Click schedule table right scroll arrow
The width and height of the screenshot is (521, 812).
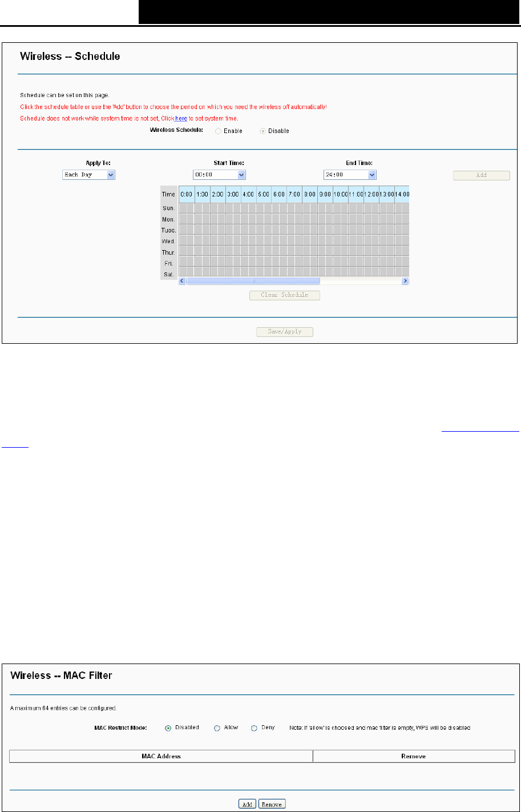tap(405, 281)
